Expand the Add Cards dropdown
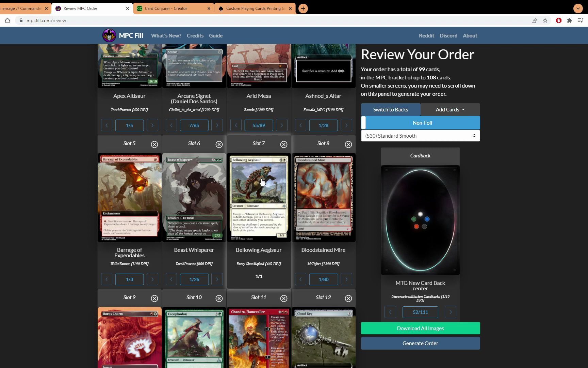Screen dimensions: 588x368 [450, 109]
